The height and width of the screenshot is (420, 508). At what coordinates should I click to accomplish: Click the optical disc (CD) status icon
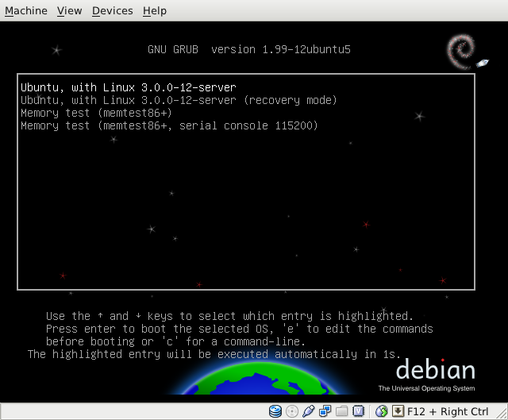tap(292, 411)
